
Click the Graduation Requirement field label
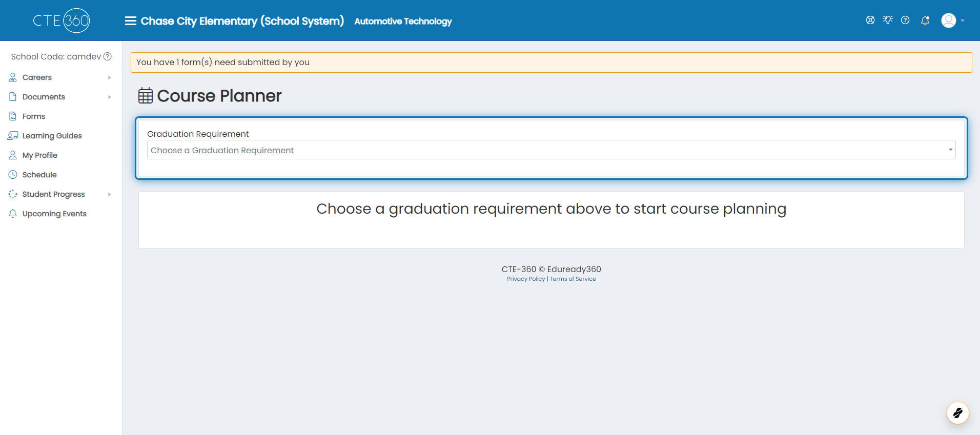click(198, 134)
